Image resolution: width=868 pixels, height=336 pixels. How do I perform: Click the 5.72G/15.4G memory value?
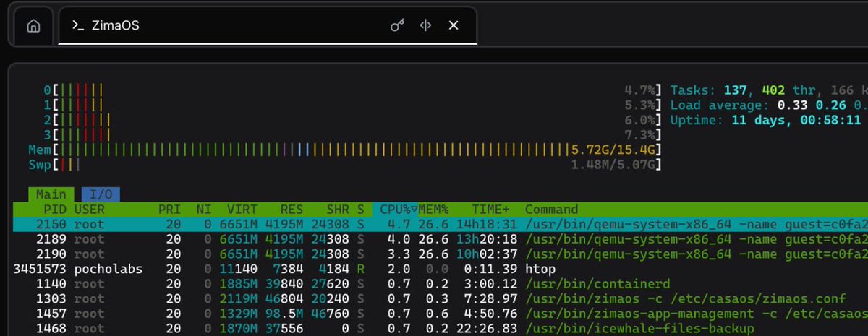pos(614,150)
